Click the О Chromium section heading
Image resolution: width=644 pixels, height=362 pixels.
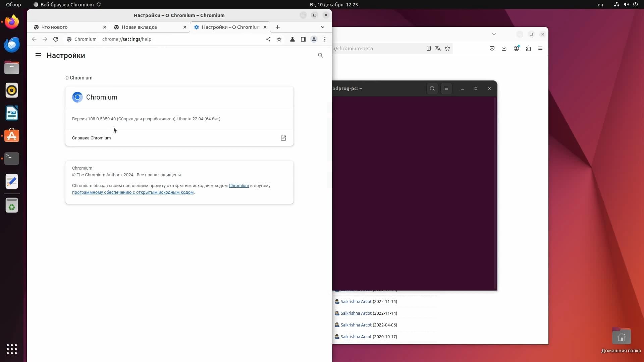79,78
